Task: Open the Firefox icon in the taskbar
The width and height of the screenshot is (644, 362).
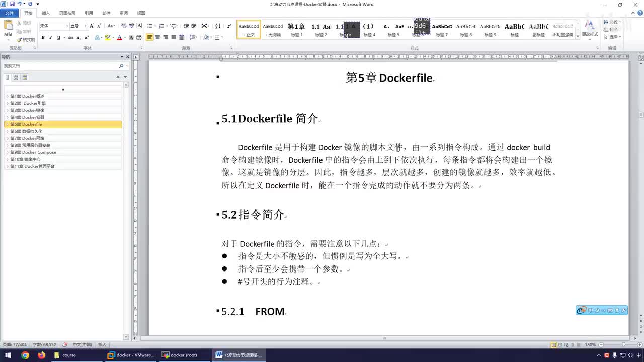Action: pos(41,355)
